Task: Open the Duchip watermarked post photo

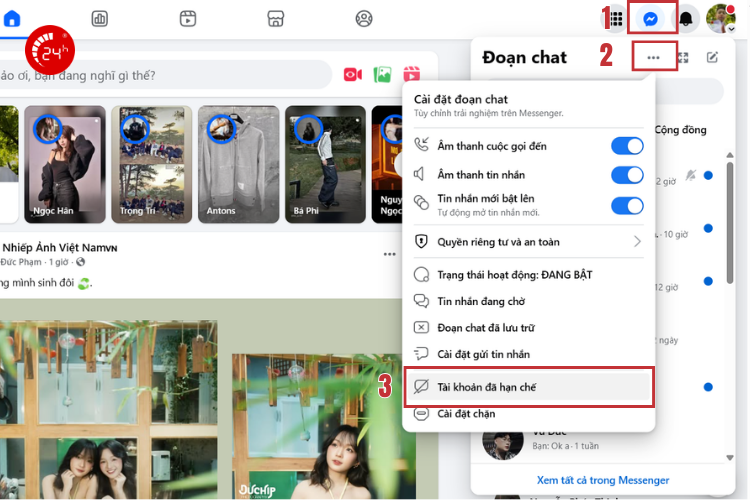Action: [x=324, y=427]
